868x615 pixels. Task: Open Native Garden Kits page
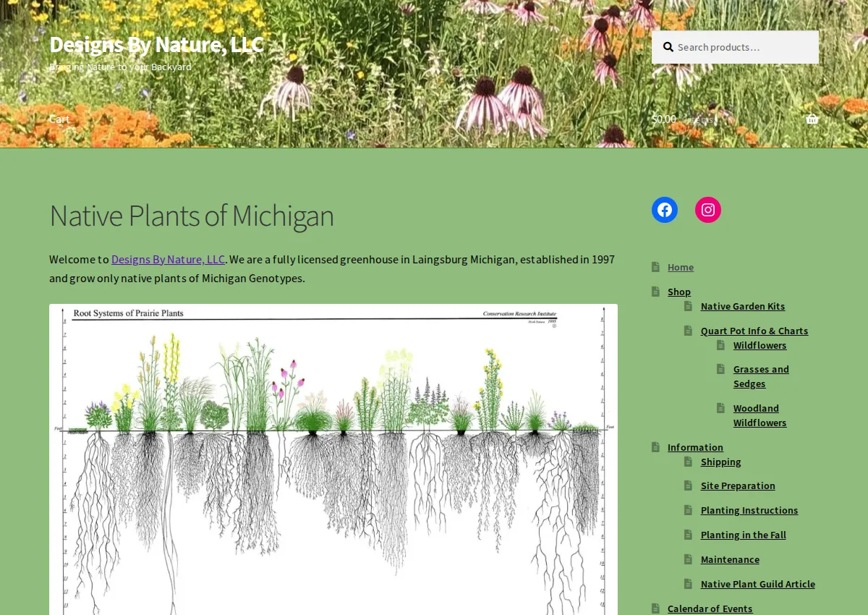click(743, 306)
